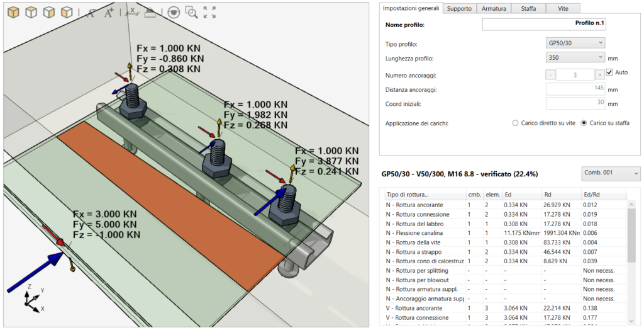The width and height of the screenshot is (644, 330).
Task: Select the N - Flessione canalina row
Action: 505,233
